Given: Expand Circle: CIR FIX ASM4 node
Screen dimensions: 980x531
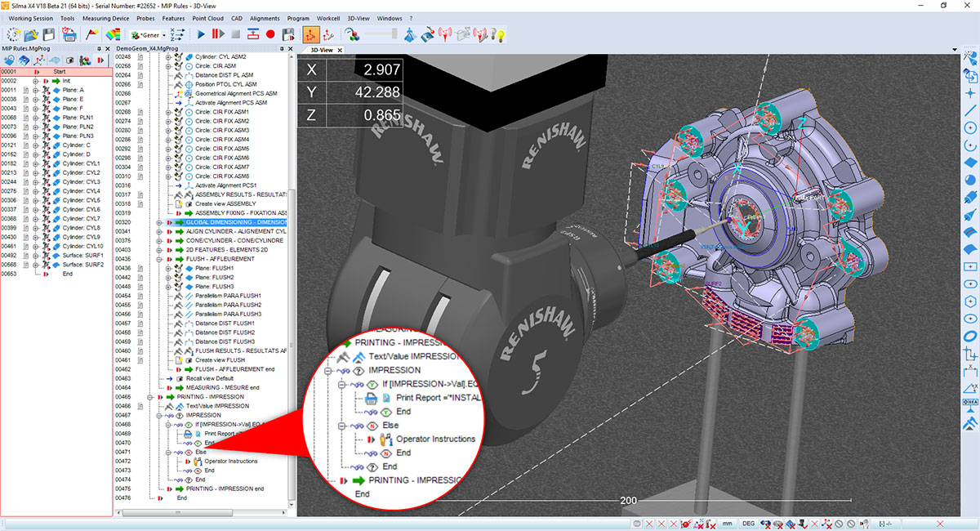Looking at the screenshot, I should 169,140.
